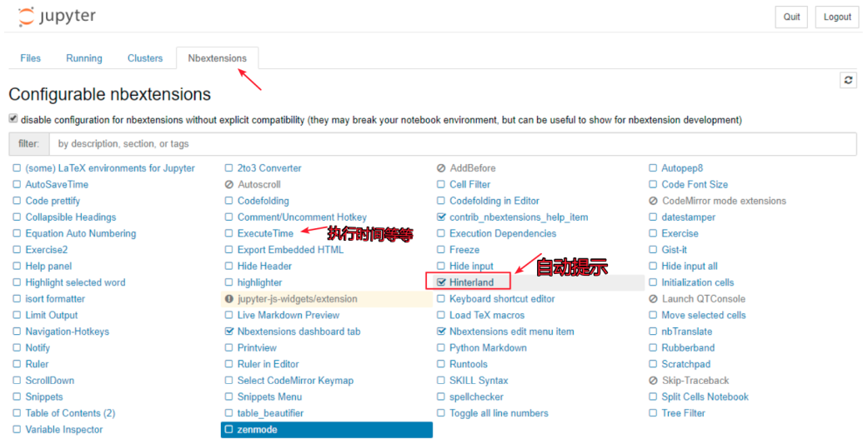
Task: Open the Python Markdown extension
Action: pos(488,348)
